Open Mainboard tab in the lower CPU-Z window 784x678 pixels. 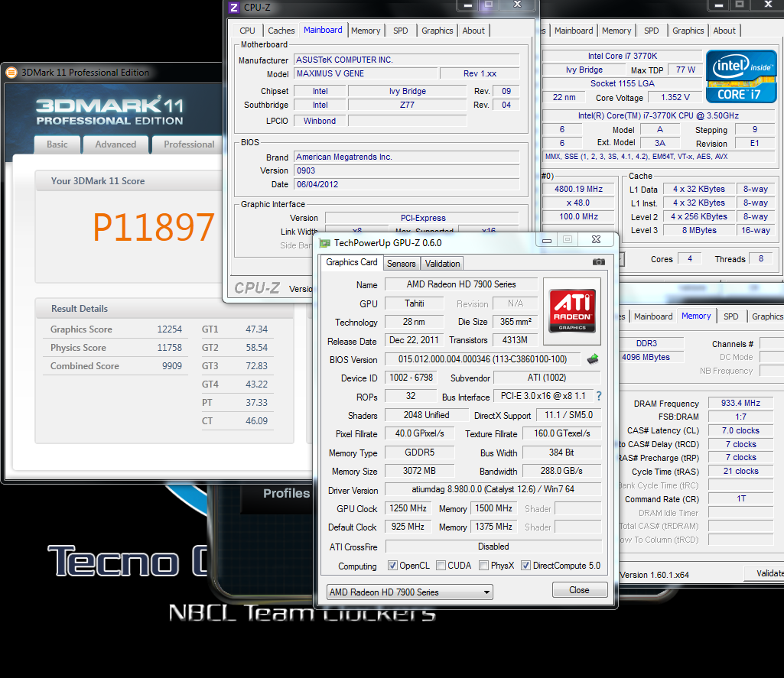pyautogui.click(x=653, y=316)
